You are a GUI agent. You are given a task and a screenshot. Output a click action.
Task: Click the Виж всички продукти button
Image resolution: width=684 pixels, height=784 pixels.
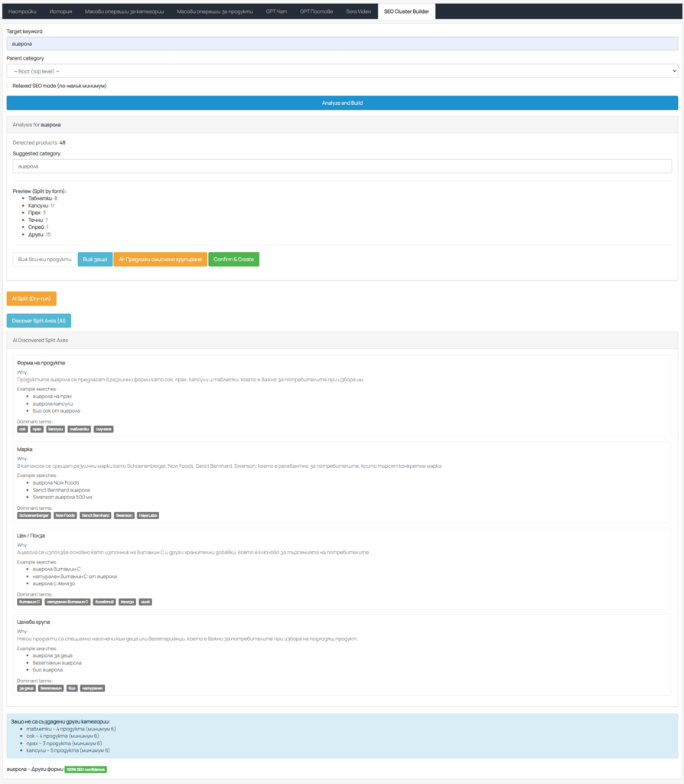click(44, 260)
